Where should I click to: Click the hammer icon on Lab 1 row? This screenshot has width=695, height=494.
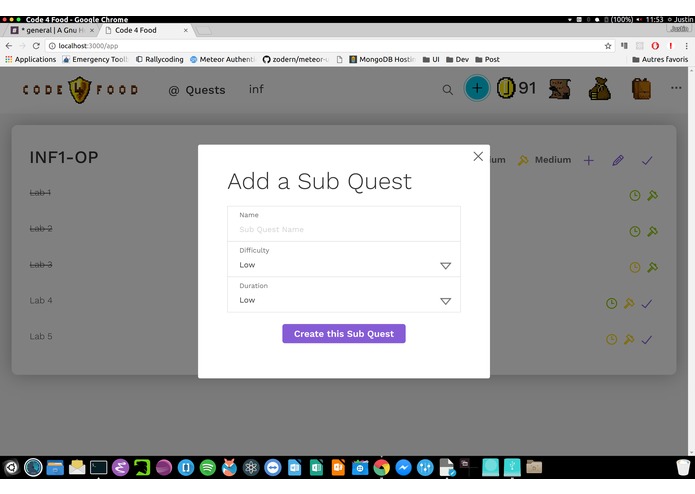click(652, 195)
